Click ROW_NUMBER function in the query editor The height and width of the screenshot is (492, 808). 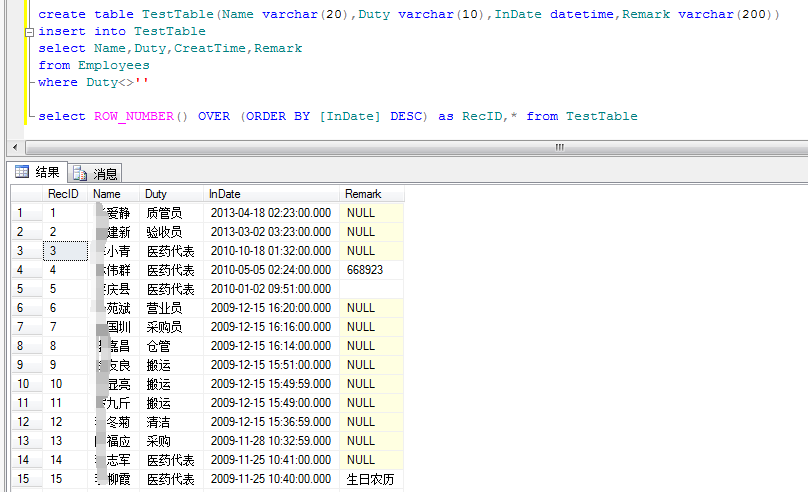(x=133, y=116)
